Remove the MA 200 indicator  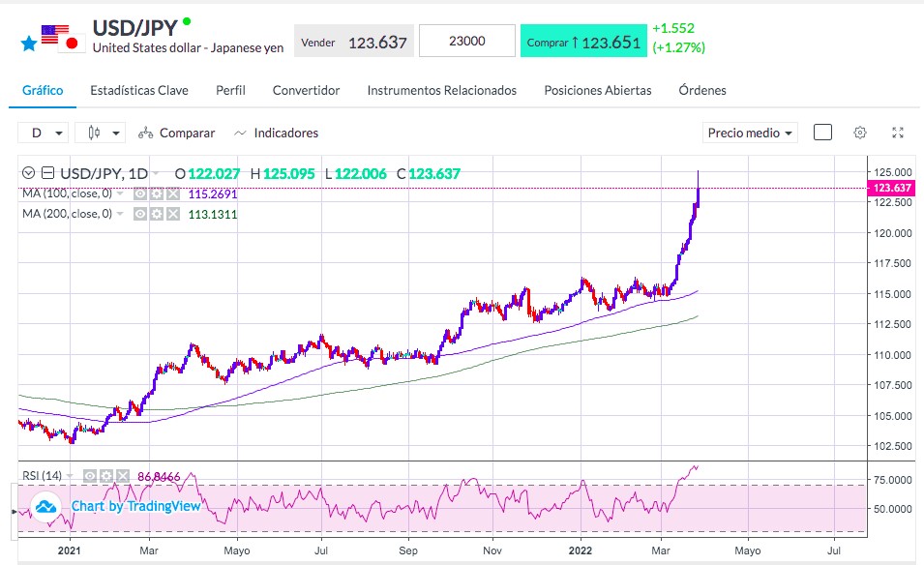172,214
